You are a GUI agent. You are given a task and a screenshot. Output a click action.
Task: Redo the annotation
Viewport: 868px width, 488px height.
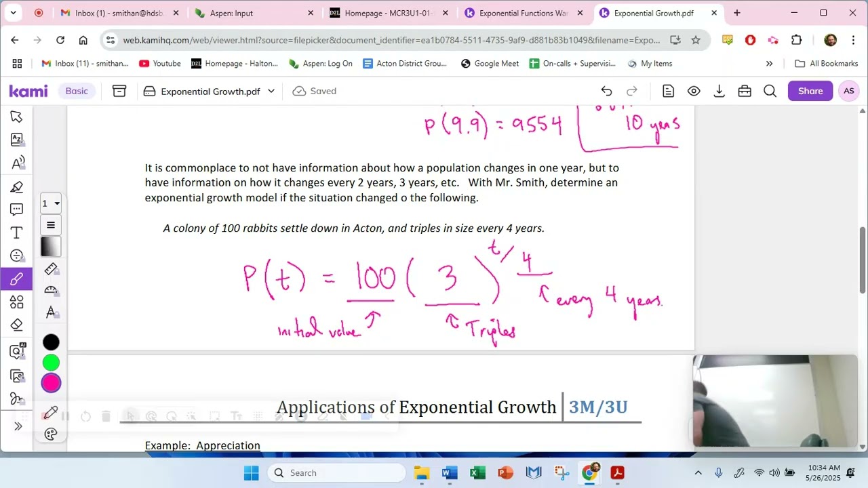pos(632,91)
